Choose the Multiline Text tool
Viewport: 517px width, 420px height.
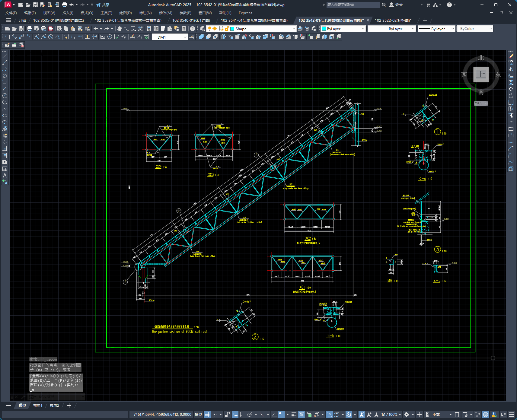pos(5,175)
